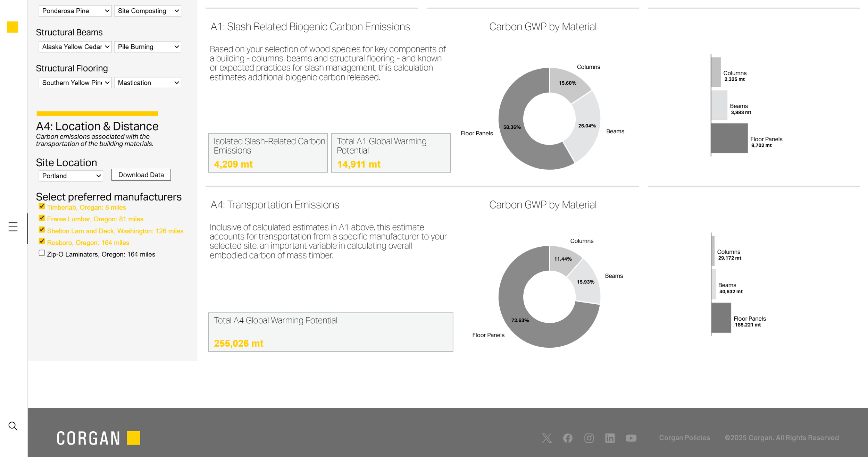Open Corgan's X (Twitter) page
Viewport: 868px width, 457px height.
click(x=546, y=438)
